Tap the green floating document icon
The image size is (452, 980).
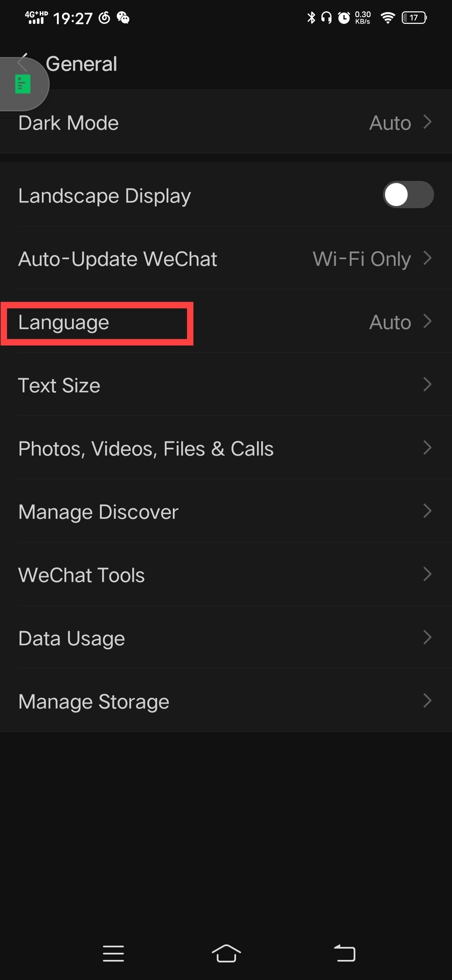click(x=23, y=84)
